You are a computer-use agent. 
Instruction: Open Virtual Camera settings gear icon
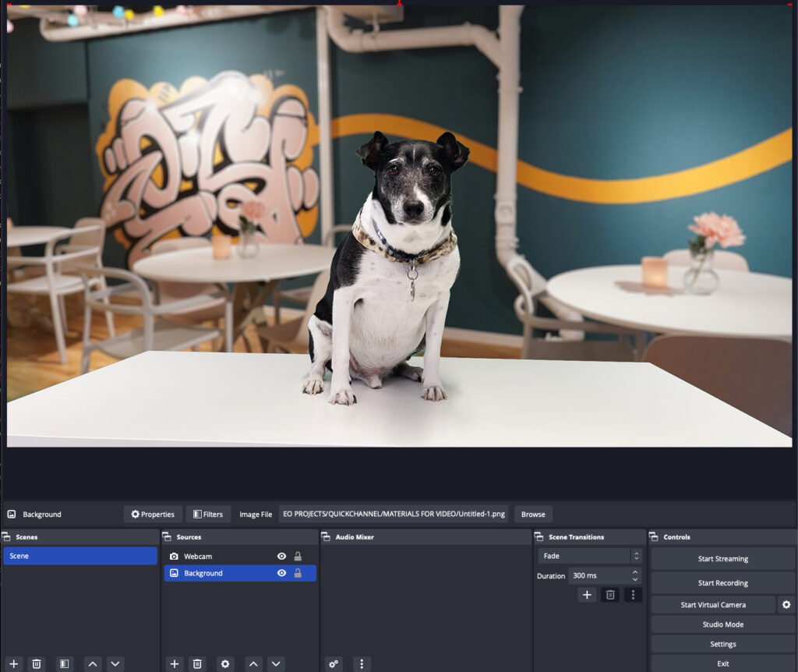click(786, 604)
